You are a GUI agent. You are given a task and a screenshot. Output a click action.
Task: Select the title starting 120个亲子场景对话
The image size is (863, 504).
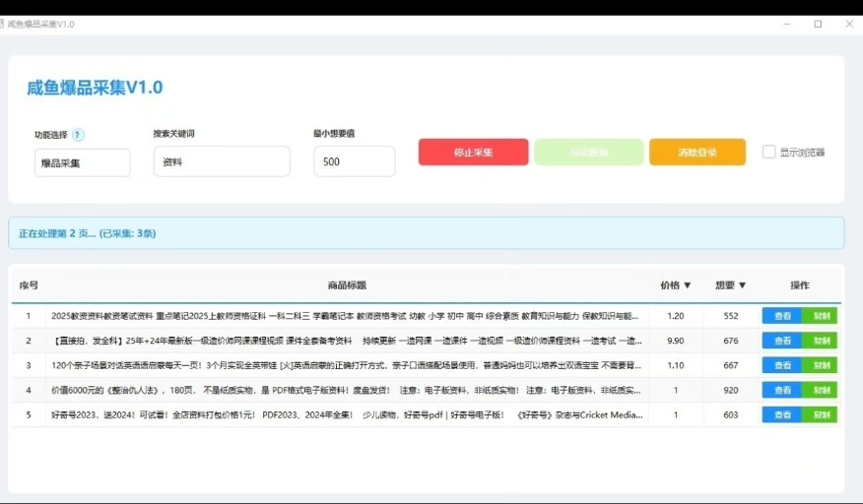tap(346, 365)
